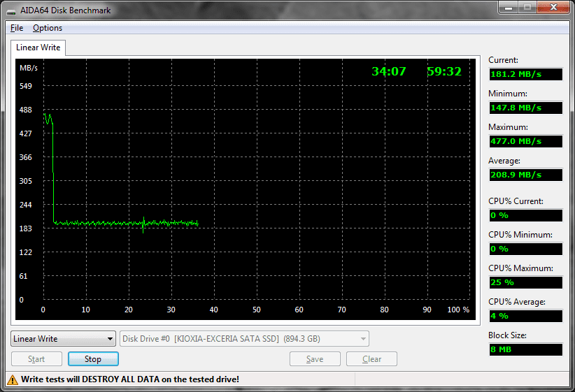Click the CPU% Current value field
Image resolution: width=575 pixels, height=392 pixels.
525,215
